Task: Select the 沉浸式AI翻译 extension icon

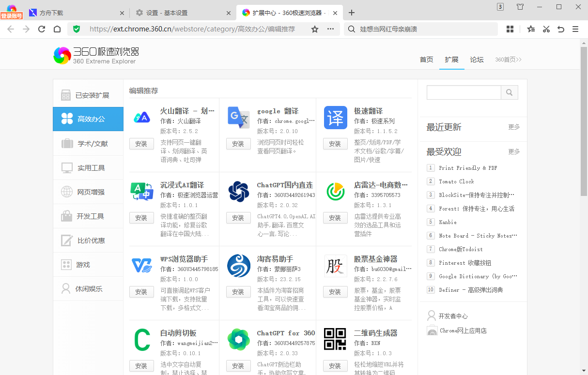Action: point(141,191)
